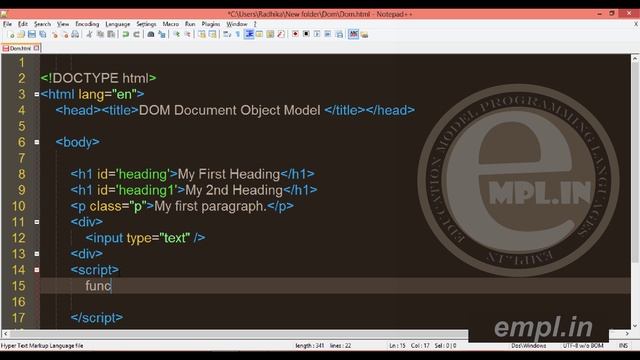Click the Cut scissors icon
Image resolution: width=640 pixels, height=360 pixels.
tap(89, 35)
